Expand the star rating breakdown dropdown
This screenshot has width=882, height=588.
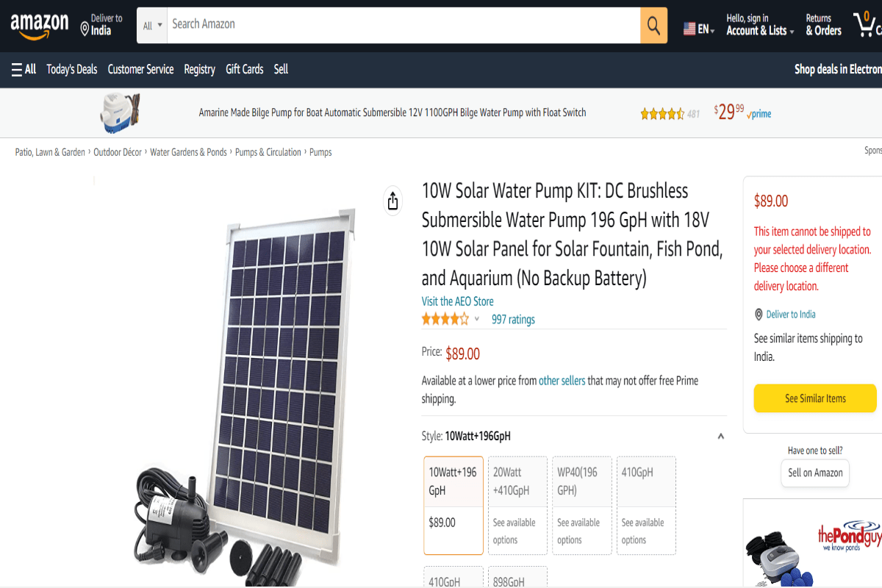coord(476,319)
